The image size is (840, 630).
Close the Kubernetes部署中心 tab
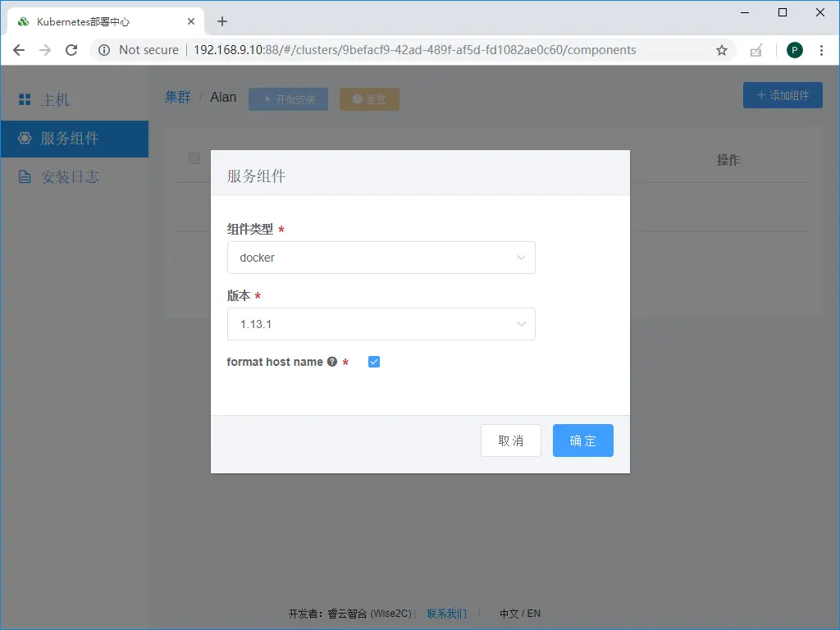pyautogui.click(x=190, y=21)
